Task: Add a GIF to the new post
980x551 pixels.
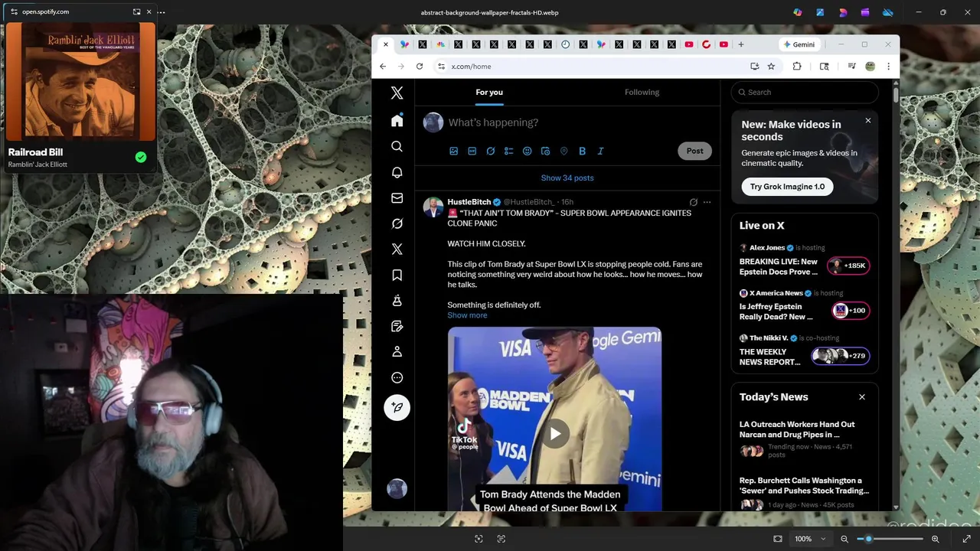Action: coord(472,152)
